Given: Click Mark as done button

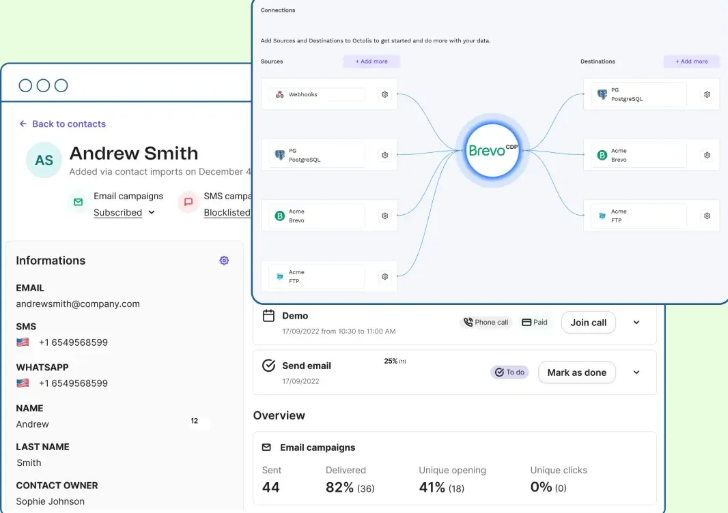Looking at the screenshot, I should (x=577, y=372).
